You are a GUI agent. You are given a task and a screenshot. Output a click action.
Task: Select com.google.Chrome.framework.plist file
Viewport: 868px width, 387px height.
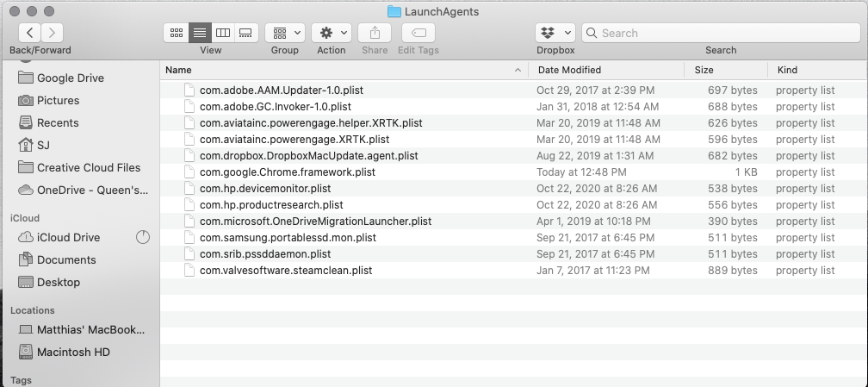287,172
